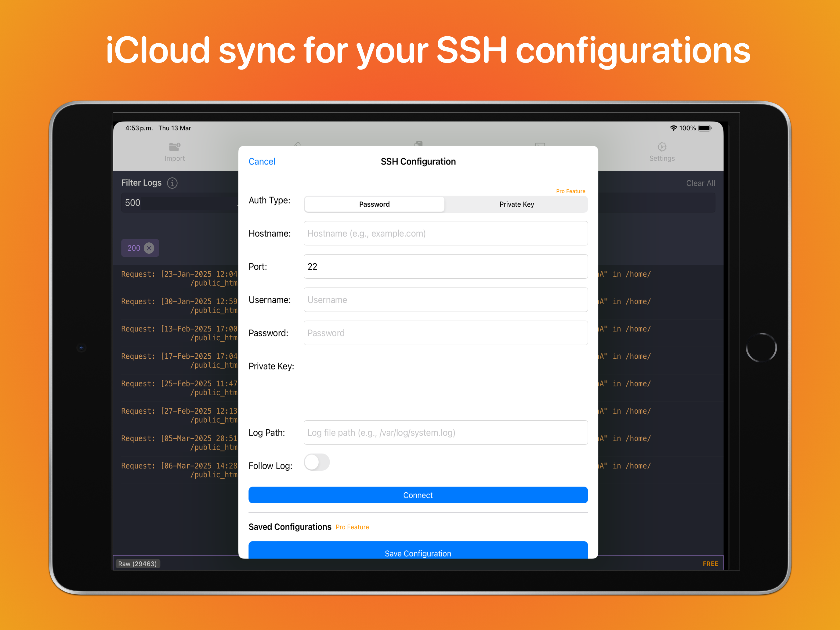
Task: Click the 30-Jan-2025 request log line
Action: click(179, 306)
